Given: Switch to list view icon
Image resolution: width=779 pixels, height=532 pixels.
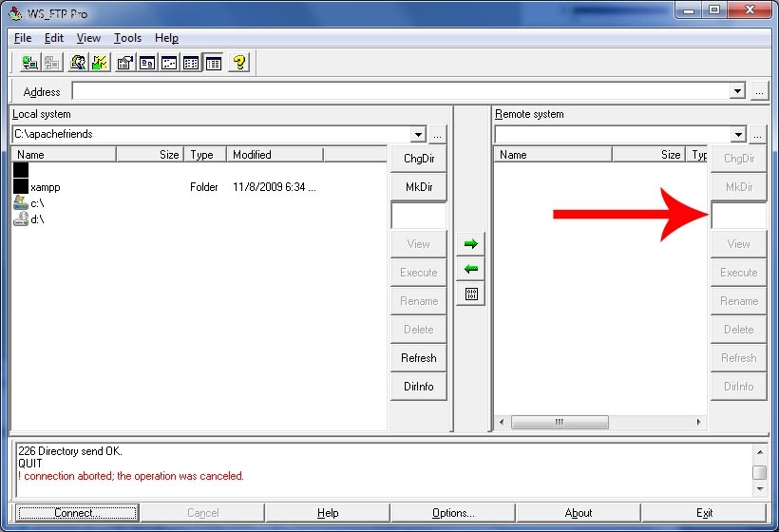Looking at the screenshot, I should coord(191,63).
